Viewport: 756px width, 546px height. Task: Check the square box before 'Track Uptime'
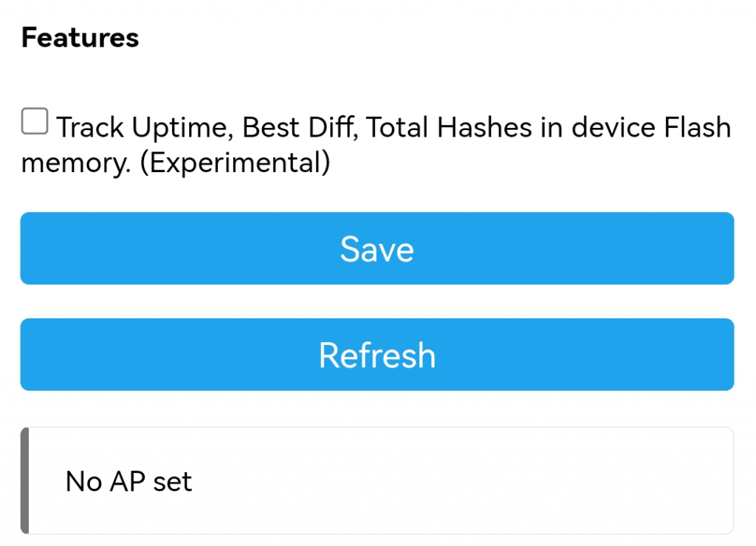click(x=35, y=122)
